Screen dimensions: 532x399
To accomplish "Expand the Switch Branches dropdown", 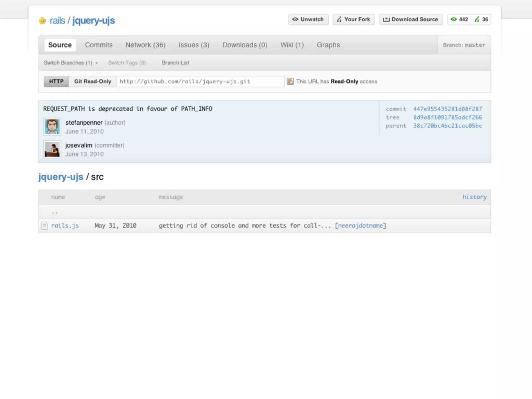I will tap(70, 63).
